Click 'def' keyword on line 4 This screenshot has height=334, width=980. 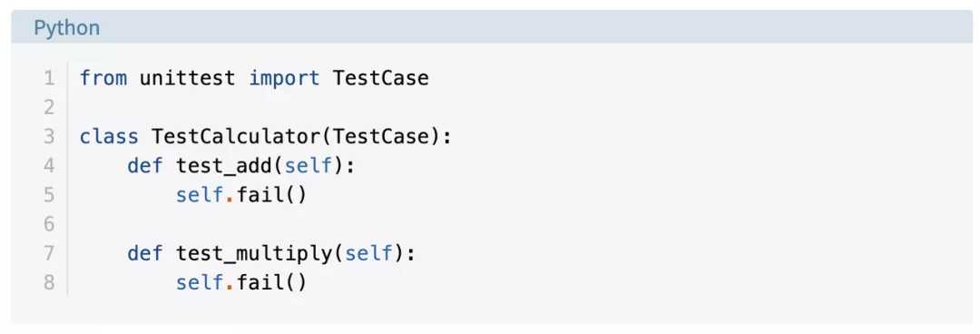tap(145, 166)
